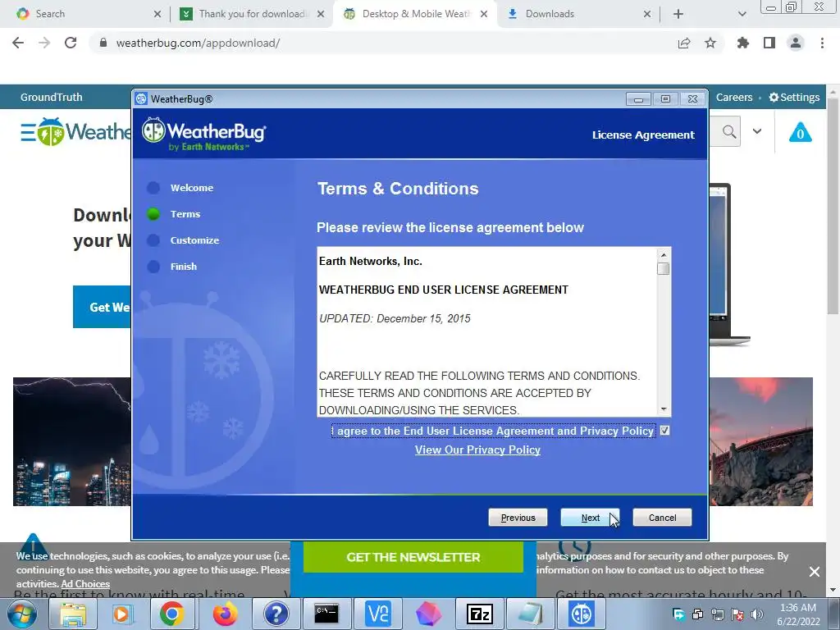Open the notepad taskbar icon
The height and width of the screenshot is (630, 840).
tap(531, 614)
